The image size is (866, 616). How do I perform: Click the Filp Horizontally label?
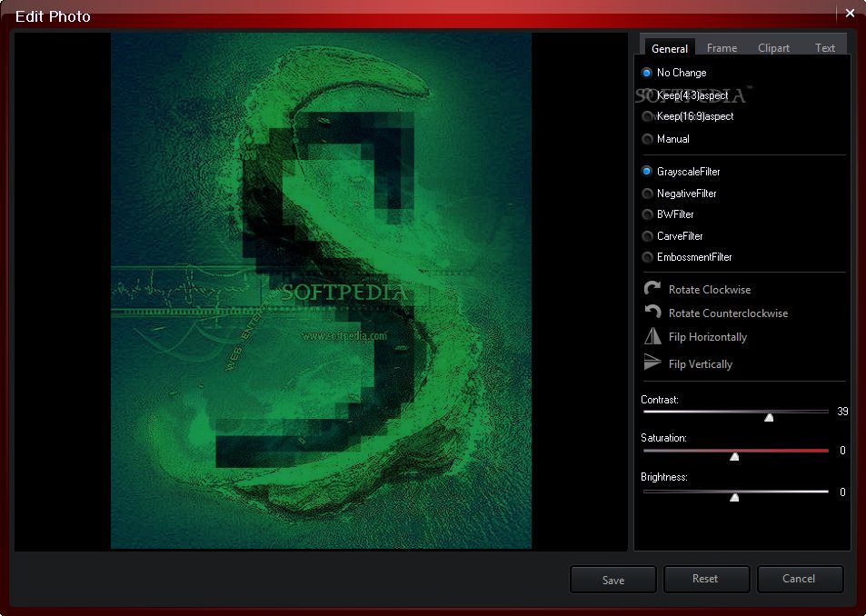pyautogui.click(x=708, y=337)
